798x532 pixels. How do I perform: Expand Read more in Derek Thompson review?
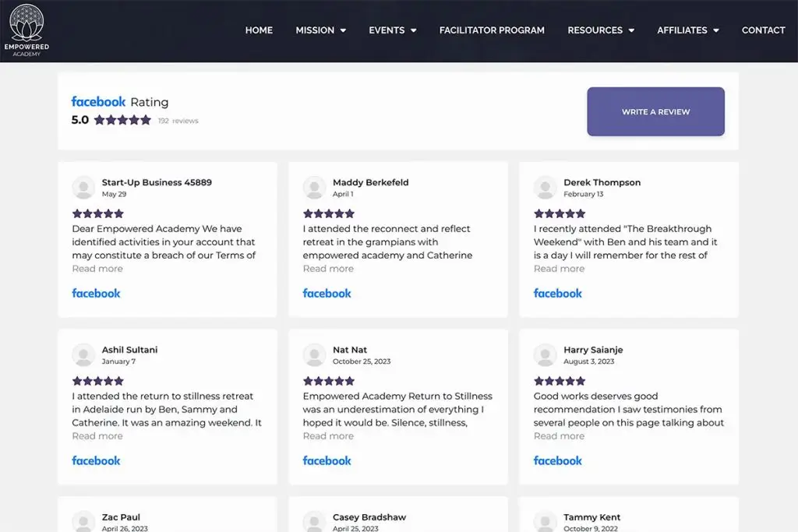(559, 269)
